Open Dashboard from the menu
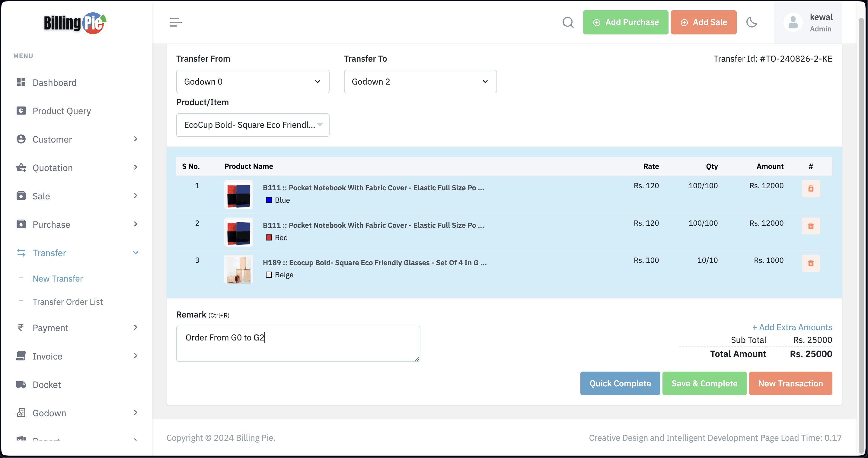This screenshot has width=868, height=458. pyautogui.click(x=55, y=83)
